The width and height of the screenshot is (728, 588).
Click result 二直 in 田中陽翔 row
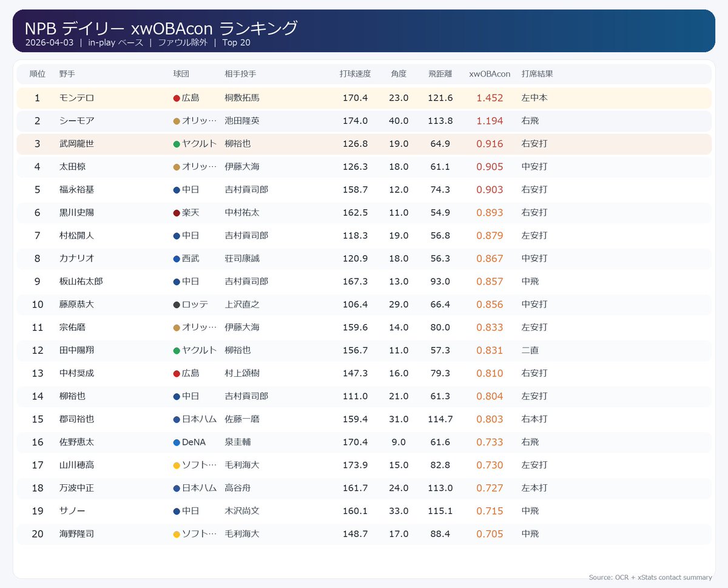point(530,350)
